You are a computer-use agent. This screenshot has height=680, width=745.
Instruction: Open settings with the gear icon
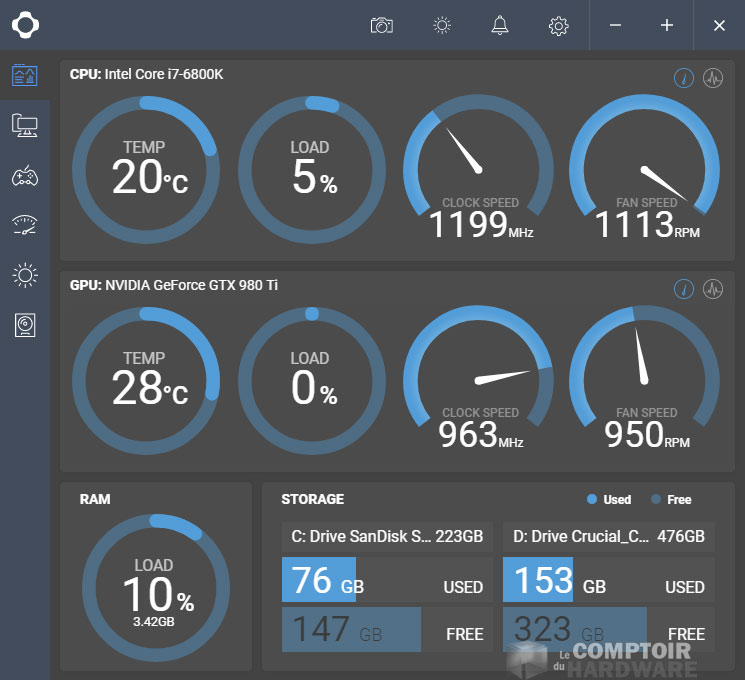click(x=558, y=26)
